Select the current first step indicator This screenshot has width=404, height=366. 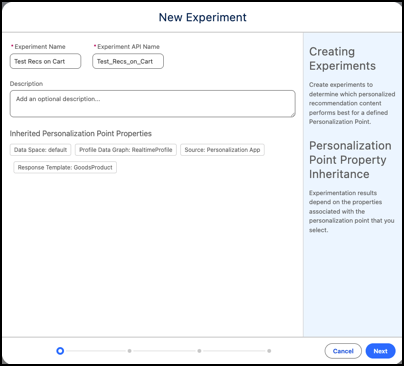coord(60,351)
